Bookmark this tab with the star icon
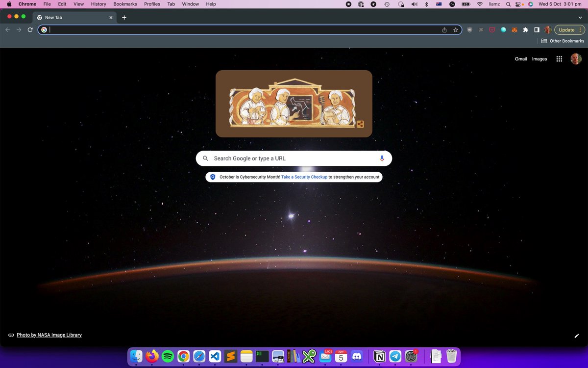The width and height of the screenshot is (588, 368). click(x=456, y=30)
